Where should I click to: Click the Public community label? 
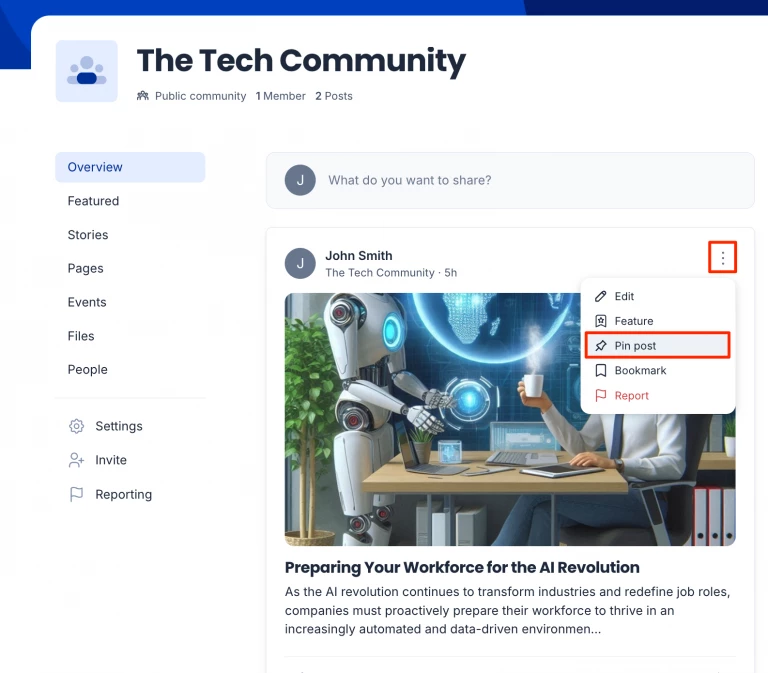[x=200, y=96]
